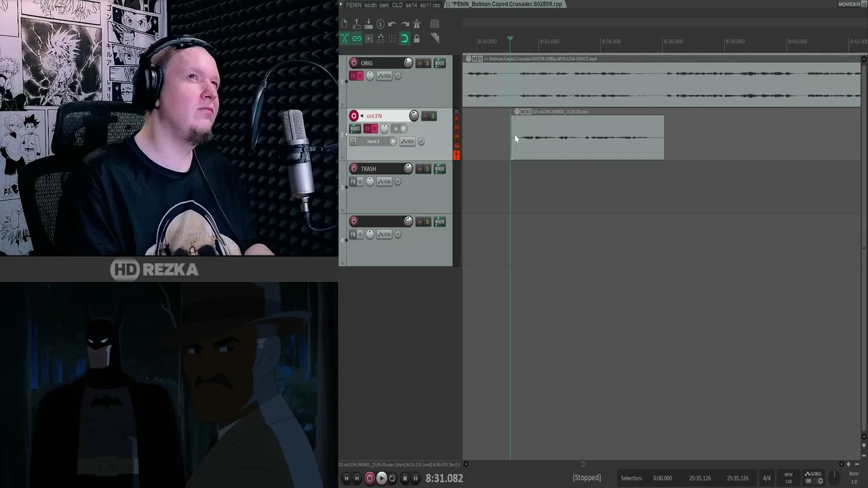
Task: Click the Redo arrow icon
Action: [405, 24]
